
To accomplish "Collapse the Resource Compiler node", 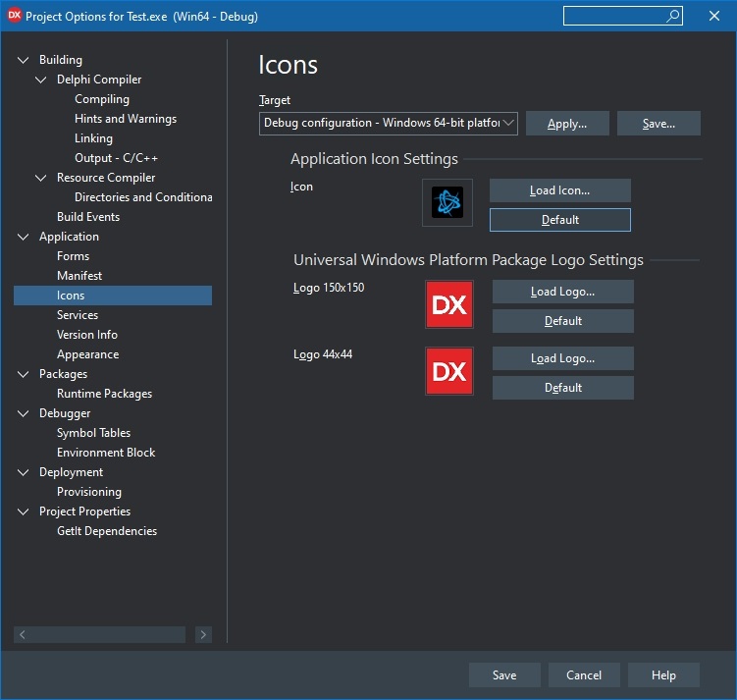I will coord(41,178).
